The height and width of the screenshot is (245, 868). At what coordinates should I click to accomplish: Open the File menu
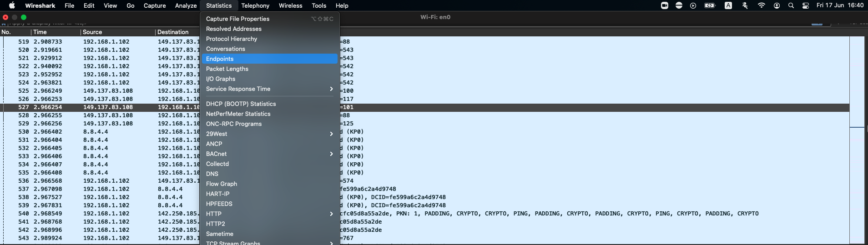(70, 5)
